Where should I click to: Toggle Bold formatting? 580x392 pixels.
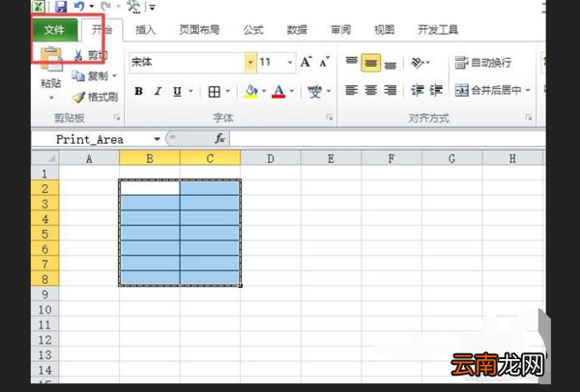(138, 91)
